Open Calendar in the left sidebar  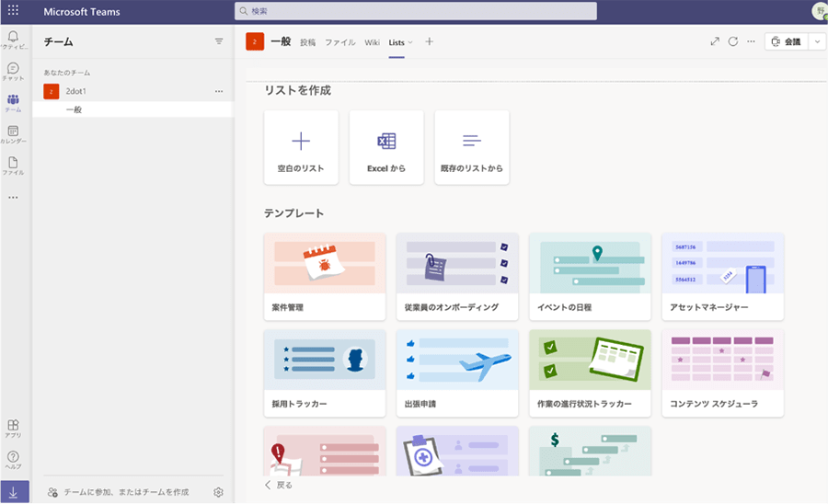pyautogui.click(x=13, y=134)
